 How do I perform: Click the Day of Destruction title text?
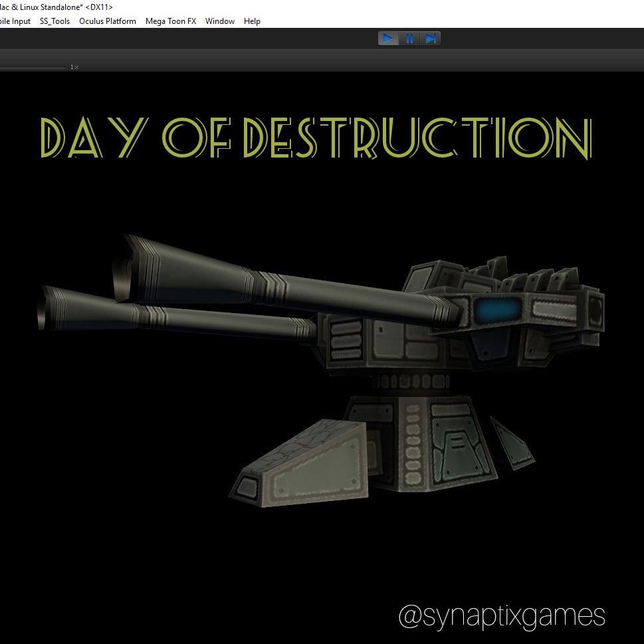(316, 138)
